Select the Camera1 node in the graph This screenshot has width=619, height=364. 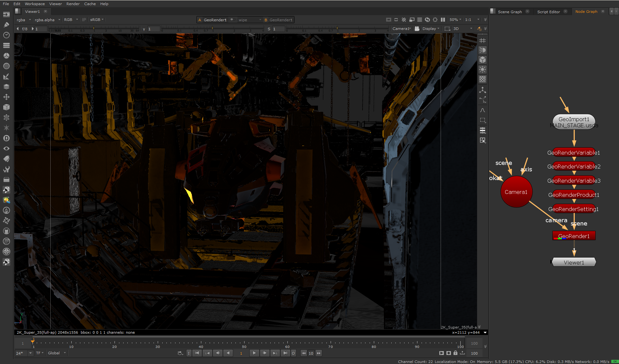pos(516,192)
